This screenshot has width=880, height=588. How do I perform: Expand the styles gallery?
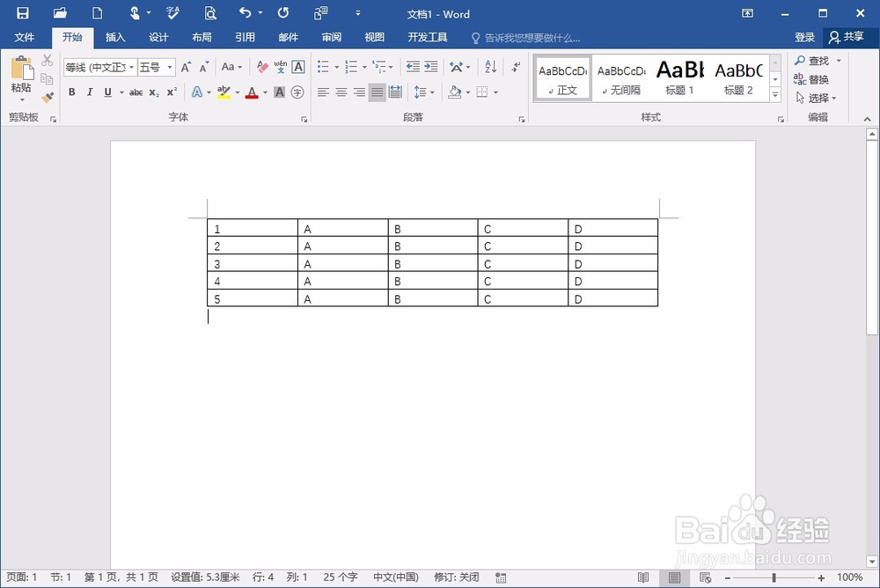[x=775, y=95]
